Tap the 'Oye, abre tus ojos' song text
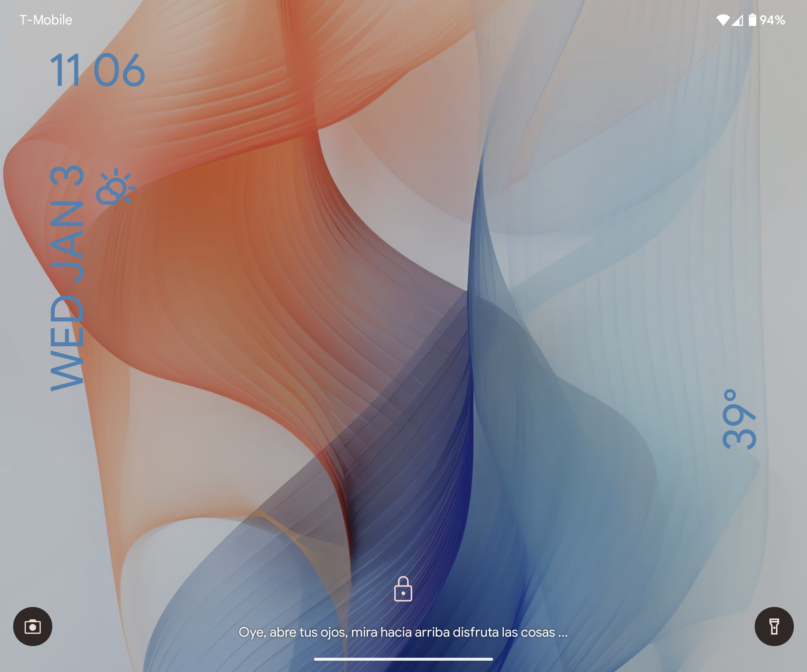Image resolution: width=807 pixels, height=672 pixels. (x=293, y=632)
